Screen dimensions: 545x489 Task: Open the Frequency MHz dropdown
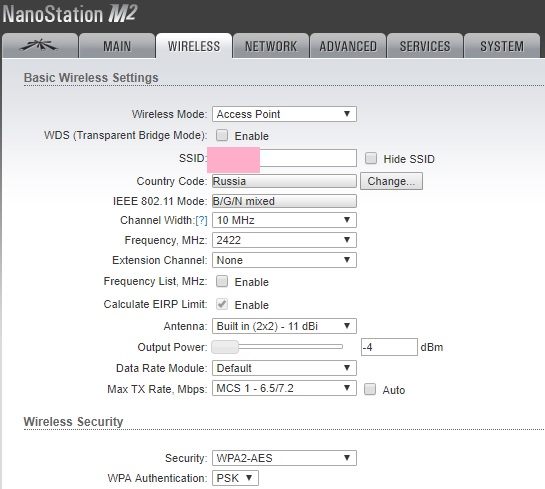284,240
